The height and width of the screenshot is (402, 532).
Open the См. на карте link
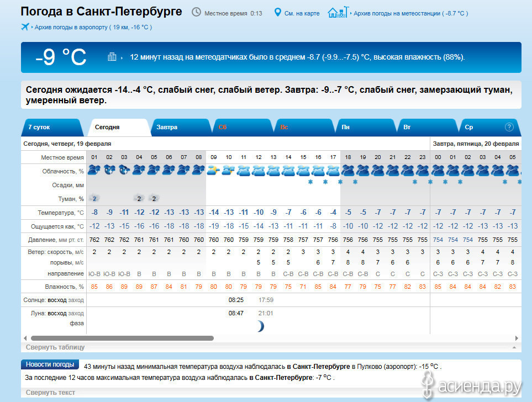pos(302,13)
